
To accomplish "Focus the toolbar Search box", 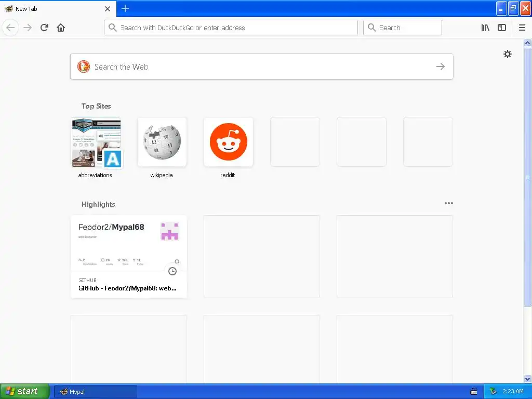I will [403, 28].
